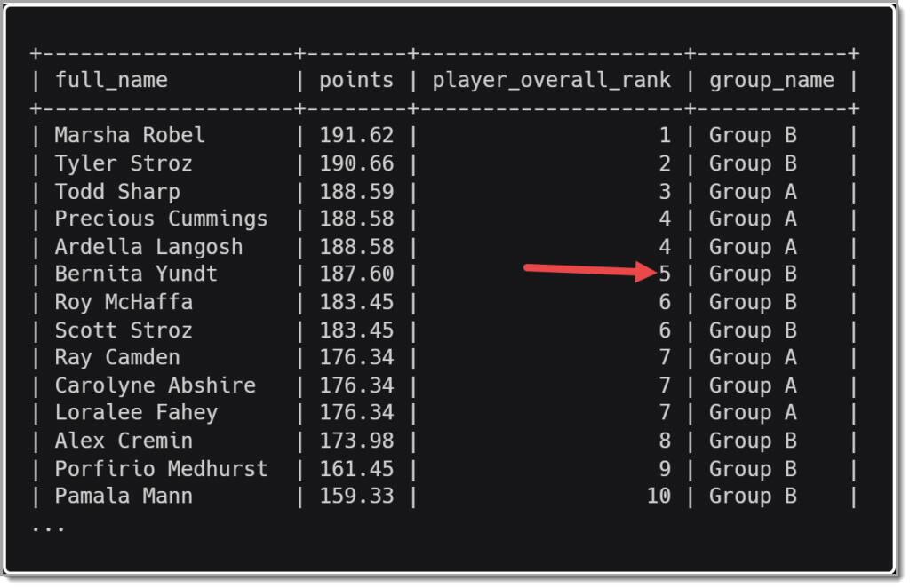Image resolution: width=910 pixels, height=588 pixels.
Task: Click on Precious Cummings text
Action: click(161, 219)
